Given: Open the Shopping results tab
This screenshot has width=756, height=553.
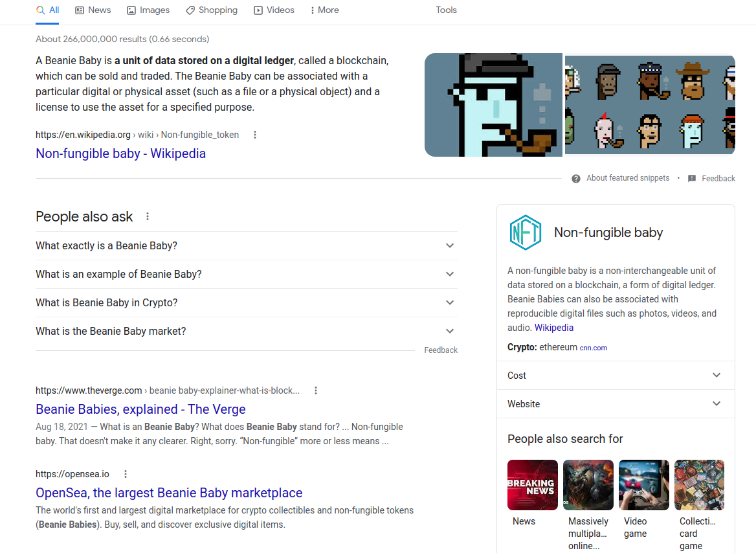Looking at the screenshot, I should [x=212, y=10].
